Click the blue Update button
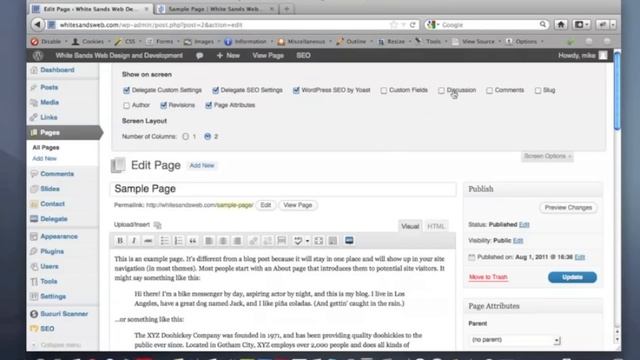The height and width of the screenshot is (360, 640). 572,278
